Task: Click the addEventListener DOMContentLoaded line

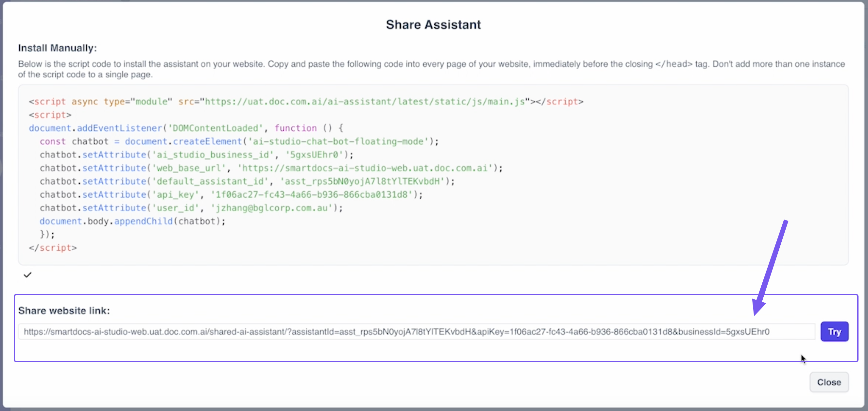Action: tap(186, 128)
